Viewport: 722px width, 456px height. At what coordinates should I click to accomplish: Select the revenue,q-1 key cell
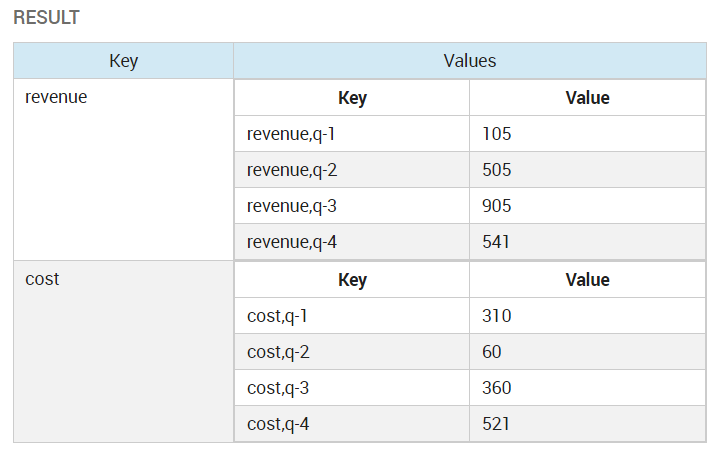(351, 134)
